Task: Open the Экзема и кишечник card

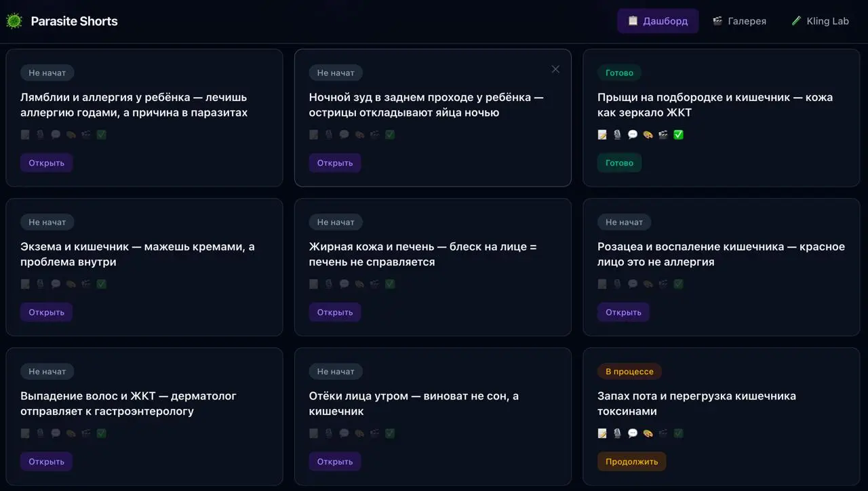Action: [x=46, y=312]
